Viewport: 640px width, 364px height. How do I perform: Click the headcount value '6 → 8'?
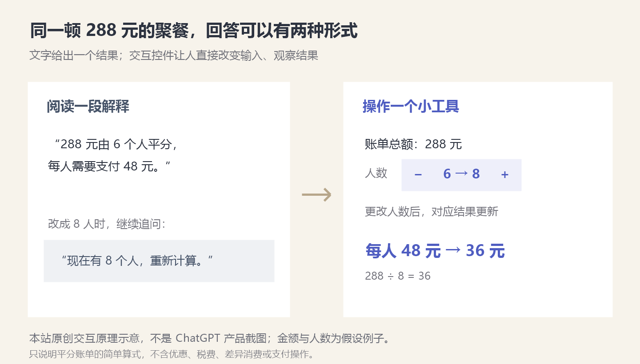tap(461, 174)
